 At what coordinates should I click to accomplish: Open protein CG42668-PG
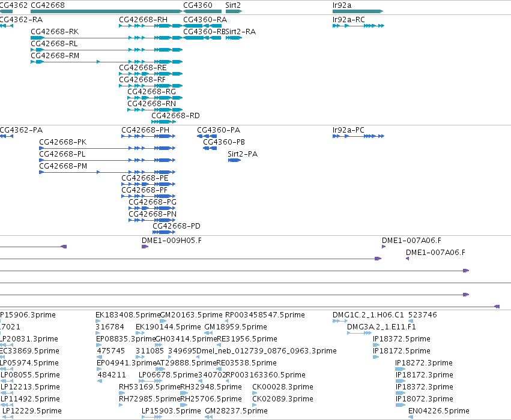153,202
